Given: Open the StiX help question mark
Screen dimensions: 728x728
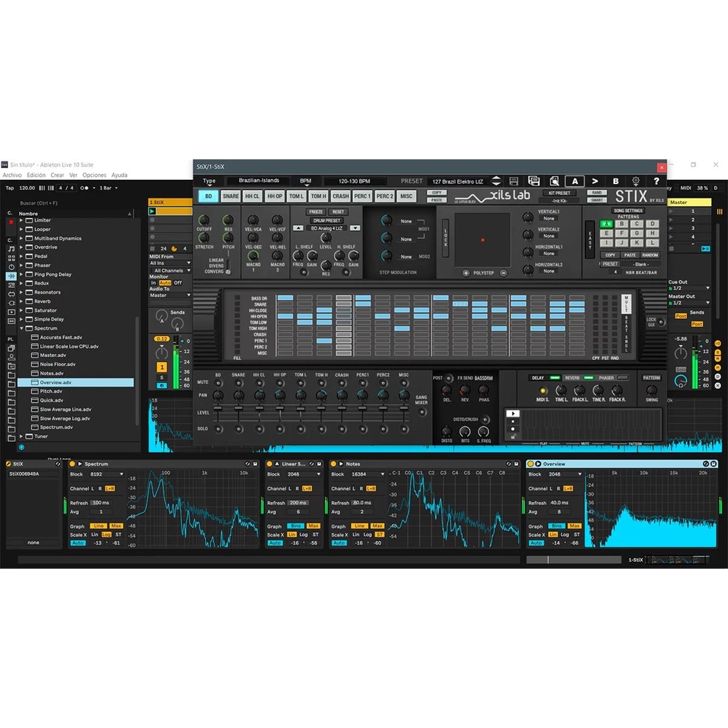Looking at the screenshot, I should (x=656, y=181).
